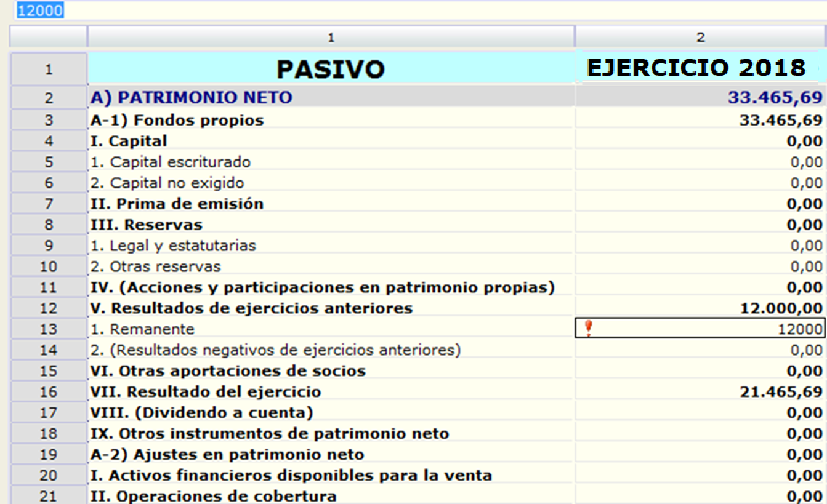Select Resultados negativos de ejercicios anteriores label

331,350
